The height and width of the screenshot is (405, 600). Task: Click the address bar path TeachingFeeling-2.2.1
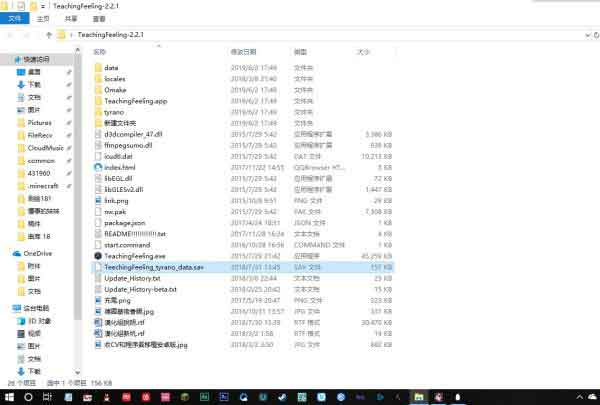pyautogui.click(x=111, y=34)
